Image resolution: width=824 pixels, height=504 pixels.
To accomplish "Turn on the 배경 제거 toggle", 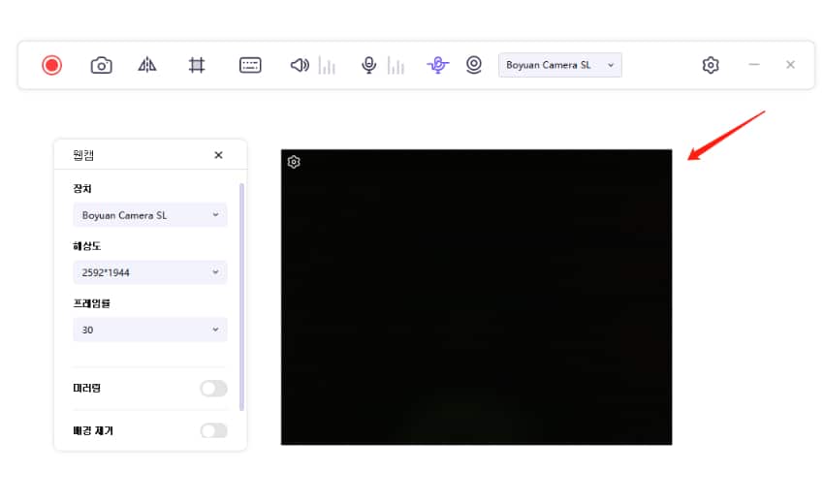I will [x=213, y=430].
